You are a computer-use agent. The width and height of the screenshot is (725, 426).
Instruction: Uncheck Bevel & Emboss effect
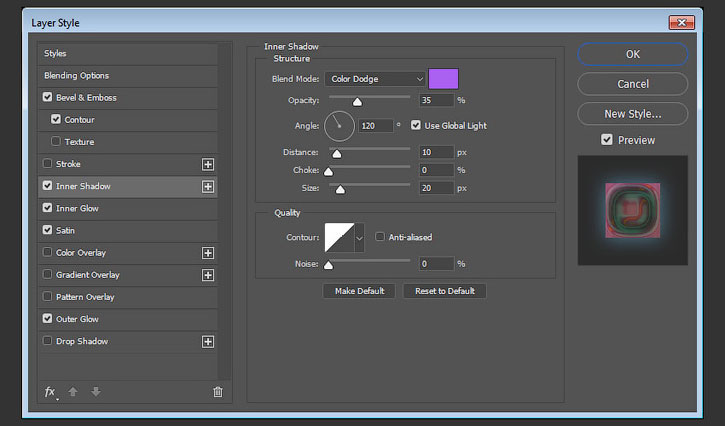click(47, 97)
